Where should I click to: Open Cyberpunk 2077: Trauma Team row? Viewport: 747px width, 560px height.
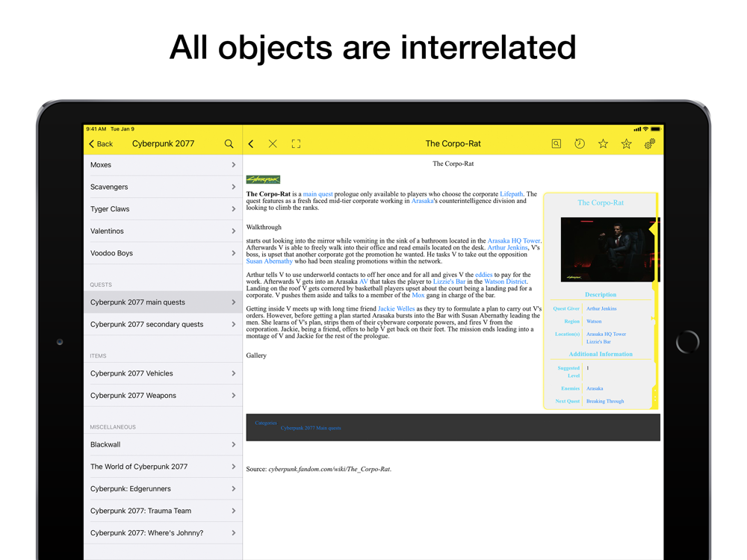click(163, 511)
